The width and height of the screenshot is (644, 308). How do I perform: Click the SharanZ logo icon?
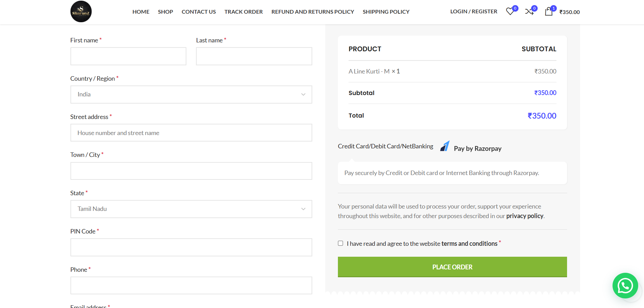81,12
